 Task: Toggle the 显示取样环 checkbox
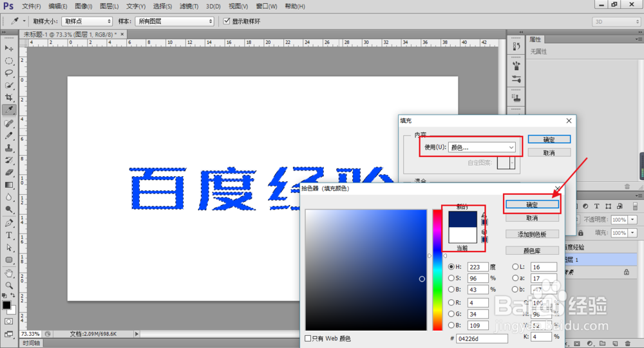point(227,21)
